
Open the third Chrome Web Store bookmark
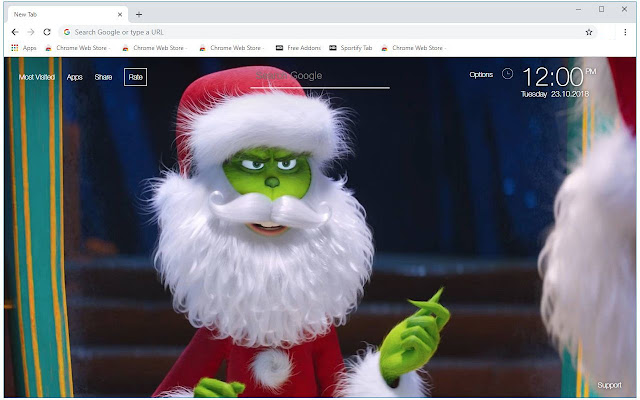click(231, 48)
